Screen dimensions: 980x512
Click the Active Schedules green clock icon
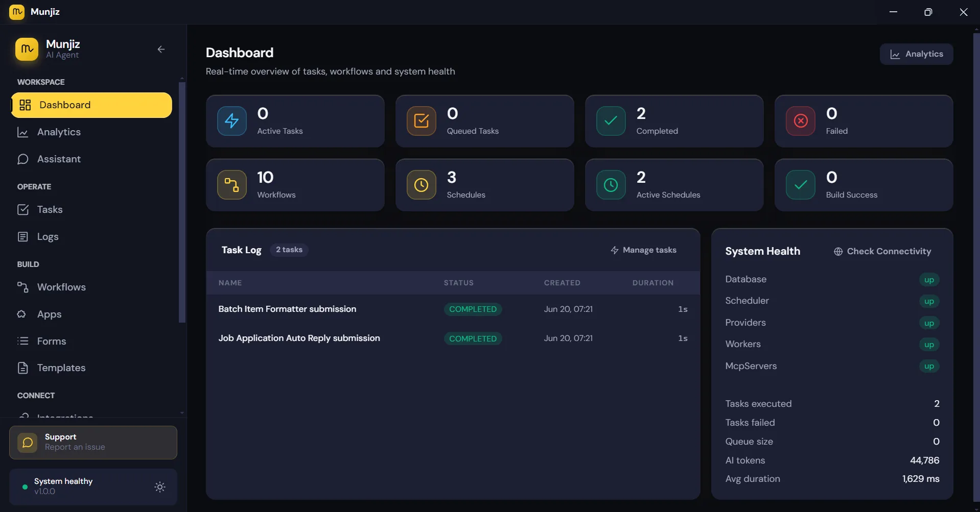click(x=611, y=185)
